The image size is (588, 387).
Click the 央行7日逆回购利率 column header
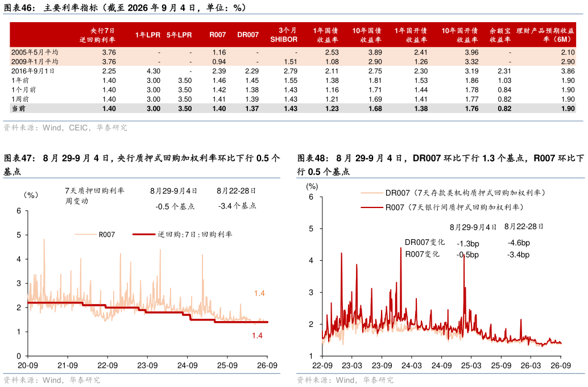[97, 35]
